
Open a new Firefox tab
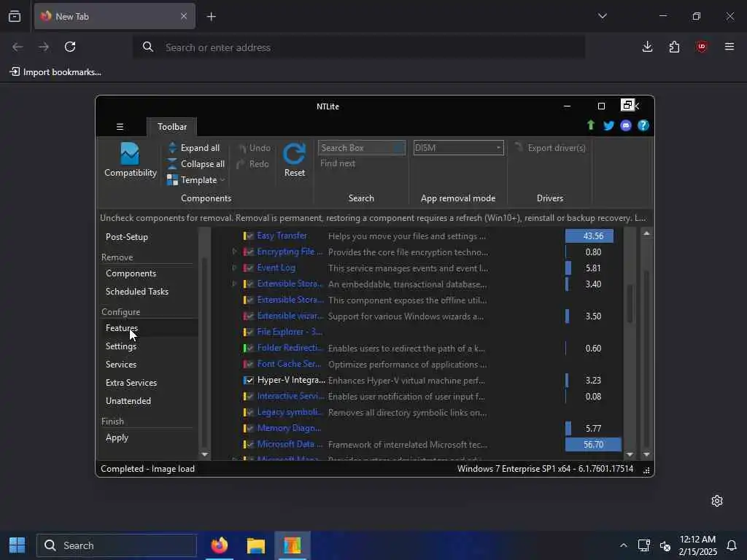tap(211, 17)
